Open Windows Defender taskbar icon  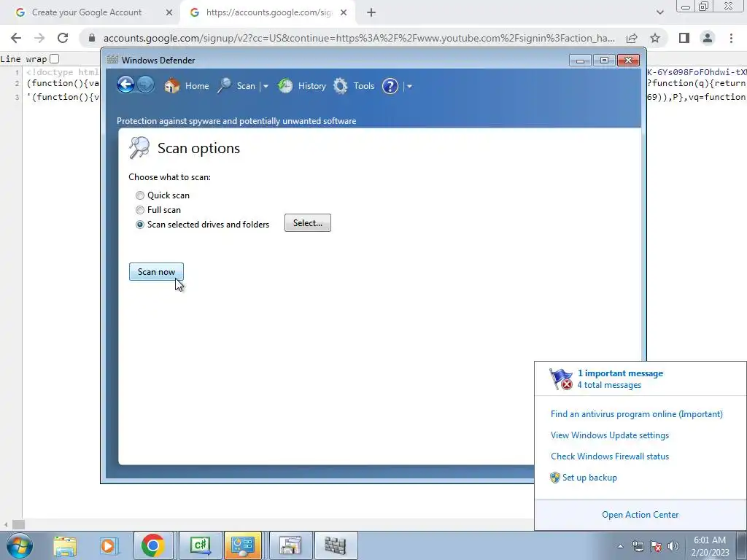point(336,545)
